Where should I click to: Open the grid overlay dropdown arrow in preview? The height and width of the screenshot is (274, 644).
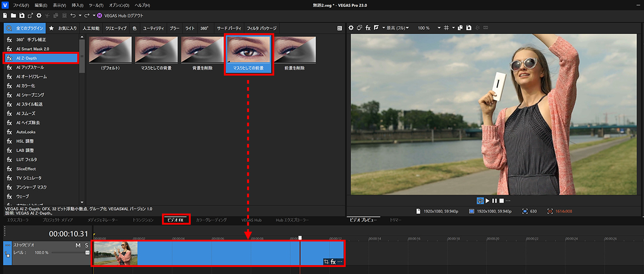click(x=453, y=28)
